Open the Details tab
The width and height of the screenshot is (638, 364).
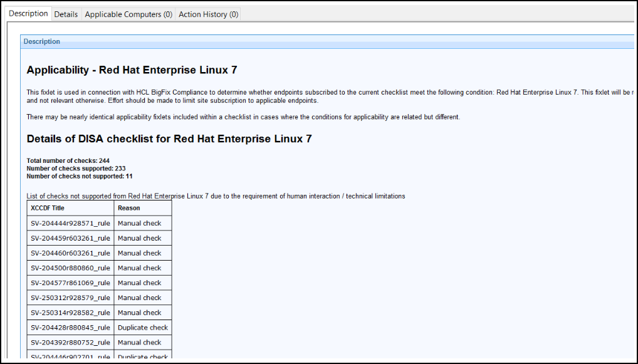click(66, 14)
